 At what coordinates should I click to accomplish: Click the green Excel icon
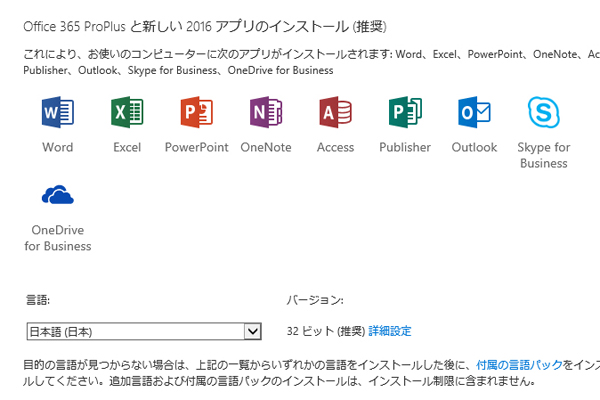[127, 113]
